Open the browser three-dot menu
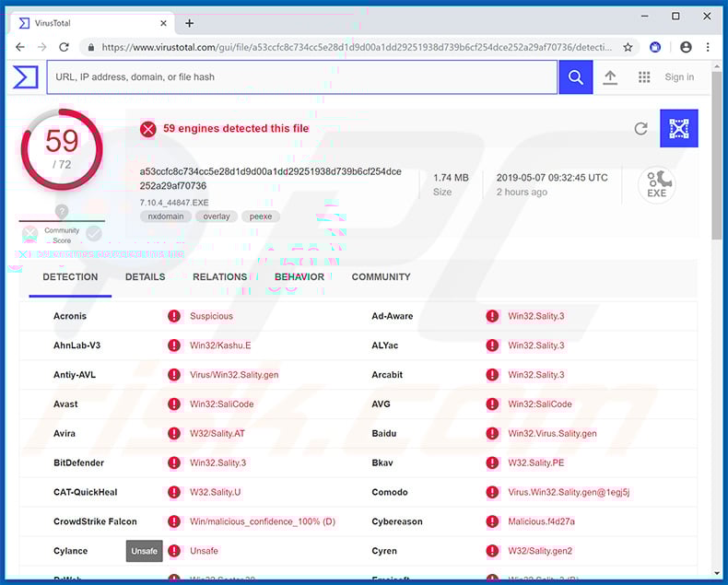Screen dimensions: 728x585 pos(708,47)
